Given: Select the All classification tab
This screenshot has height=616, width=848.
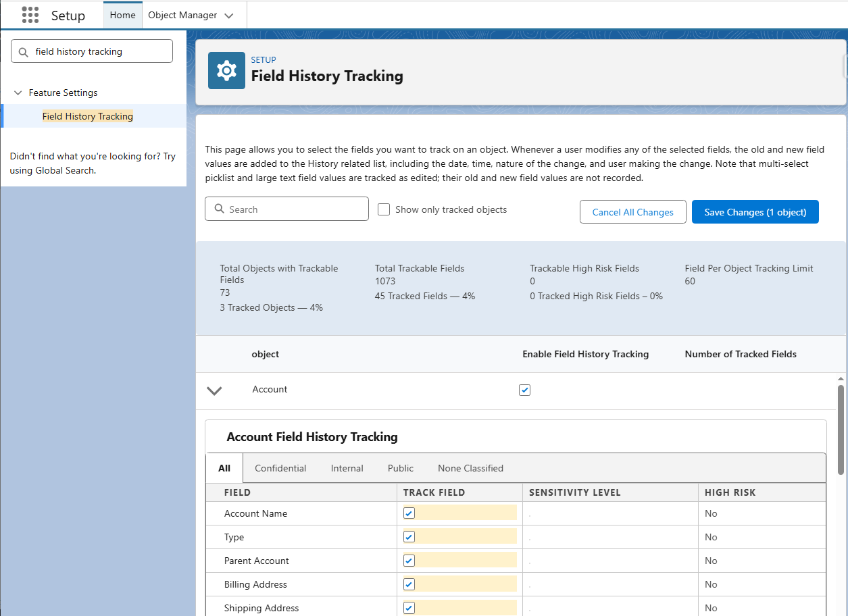Looking at the screenshot, I should point(224,468).
